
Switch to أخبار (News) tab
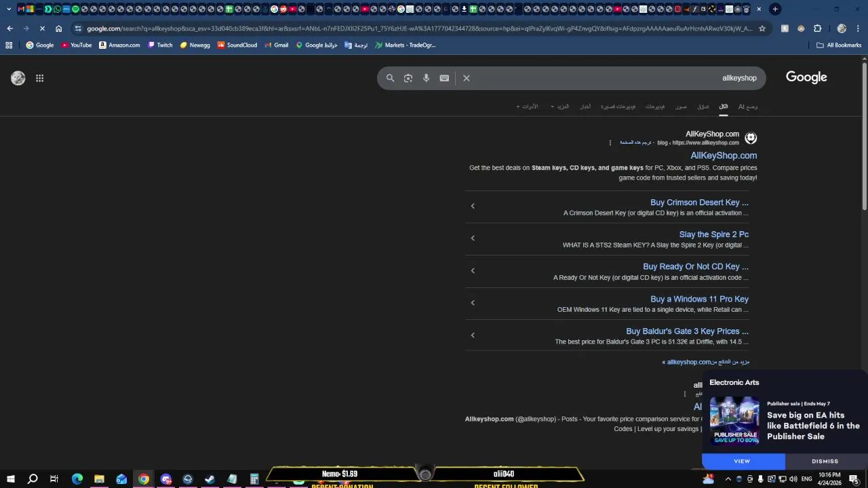pyautogui.click(x=585, y=106)
